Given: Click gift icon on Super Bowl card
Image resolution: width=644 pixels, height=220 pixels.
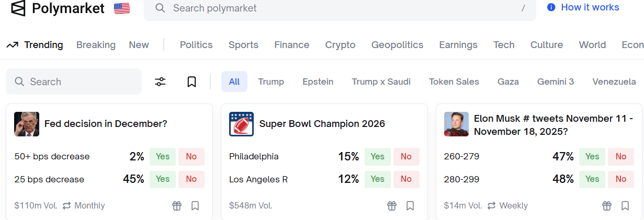Looking at the screenshot, I should click(x=392, y=206).
